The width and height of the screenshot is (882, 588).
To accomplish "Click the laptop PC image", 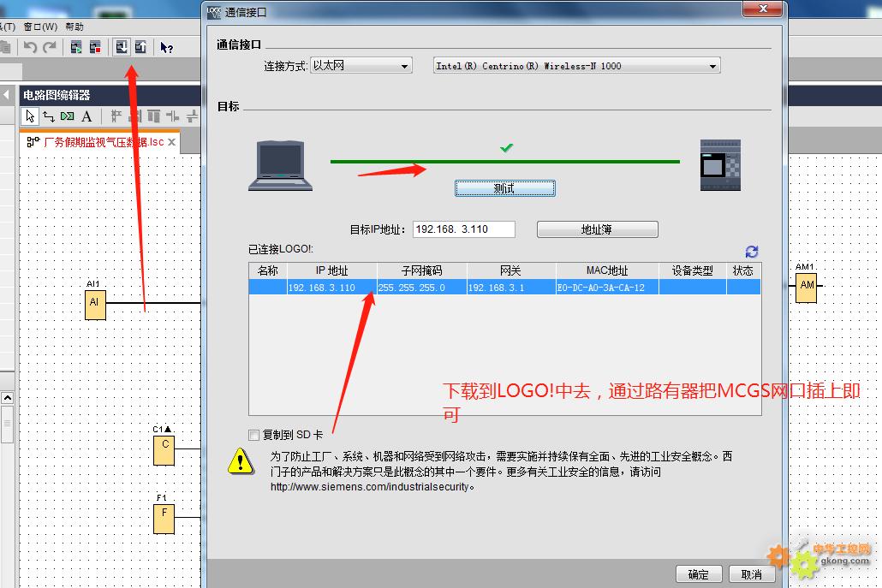I will point(280,166).
